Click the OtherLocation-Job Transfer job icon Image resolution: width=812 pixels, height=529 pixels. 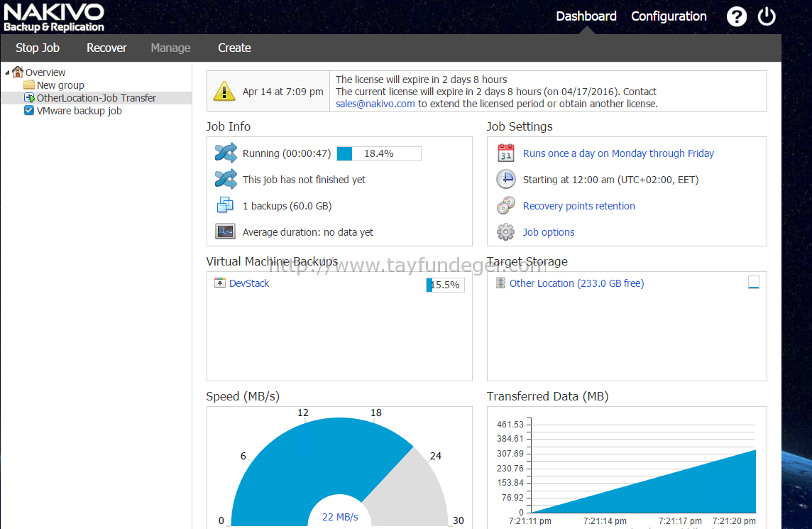tap(29, 97)
